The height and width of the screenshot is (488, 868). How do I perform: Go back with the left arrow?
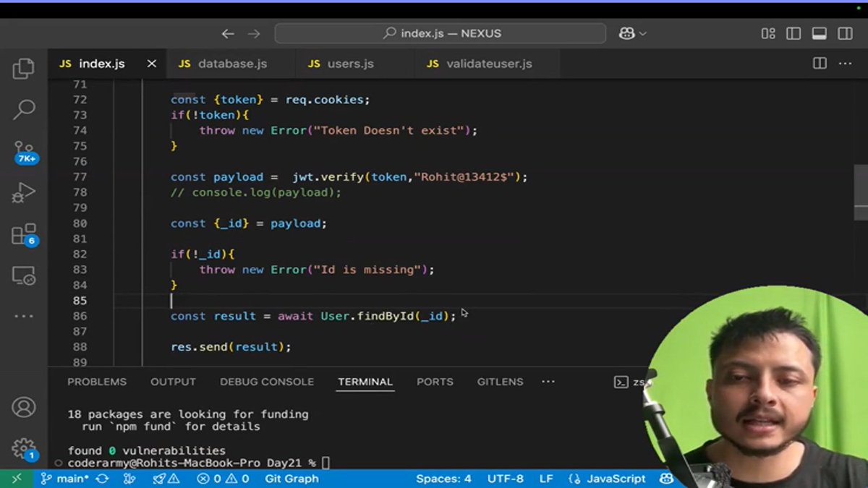coord(228,33)
